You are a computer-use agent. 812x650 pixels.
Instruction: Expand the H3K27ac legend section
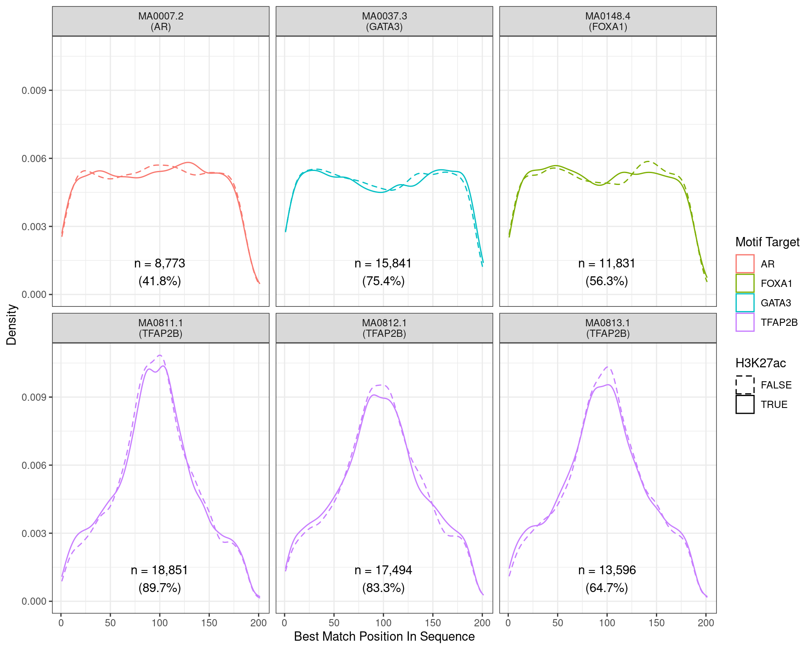[x=760, y=362]
